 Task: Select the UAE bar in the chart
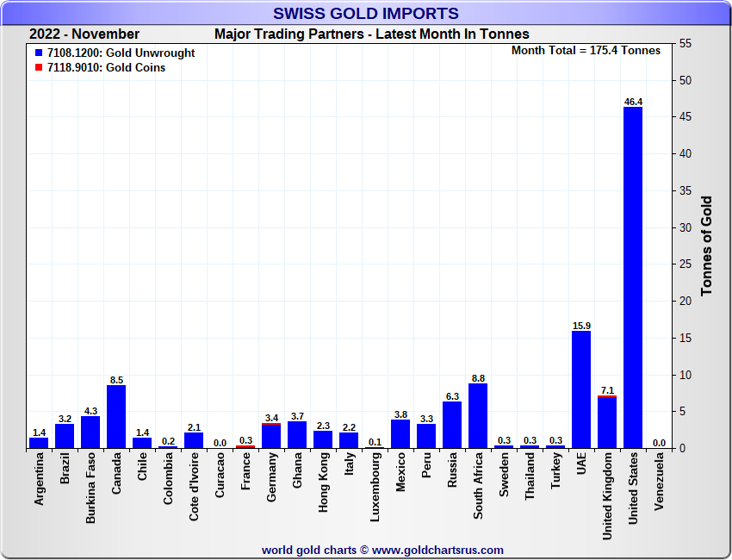(581, 389)
